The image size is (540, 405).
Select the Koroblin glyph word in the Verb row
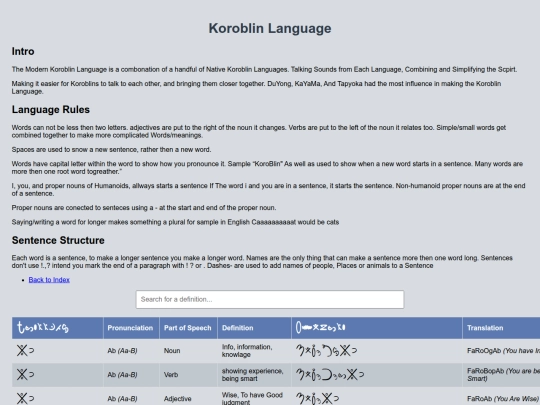(25, 375)
